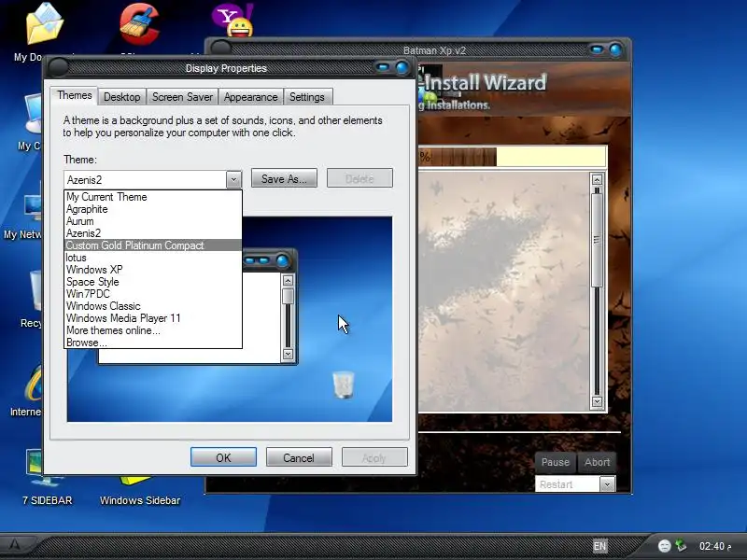The image size is (747, 560).
Task: Minimize the Display Properties window
Action: pyautogui.click(x=383, y=67)
